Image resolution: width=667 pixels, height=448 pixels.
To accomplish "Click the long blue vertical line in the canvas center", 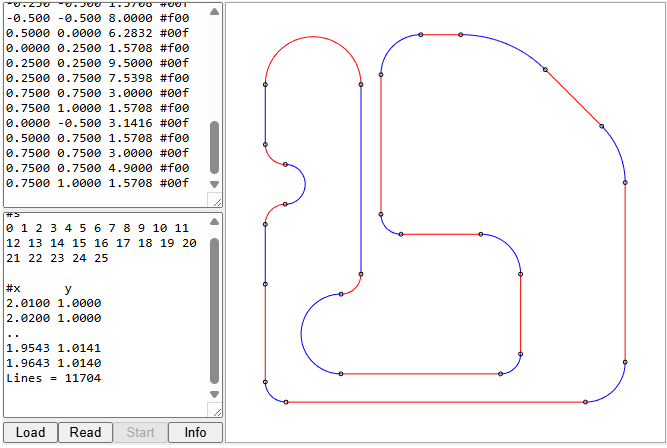I will 361,179.
